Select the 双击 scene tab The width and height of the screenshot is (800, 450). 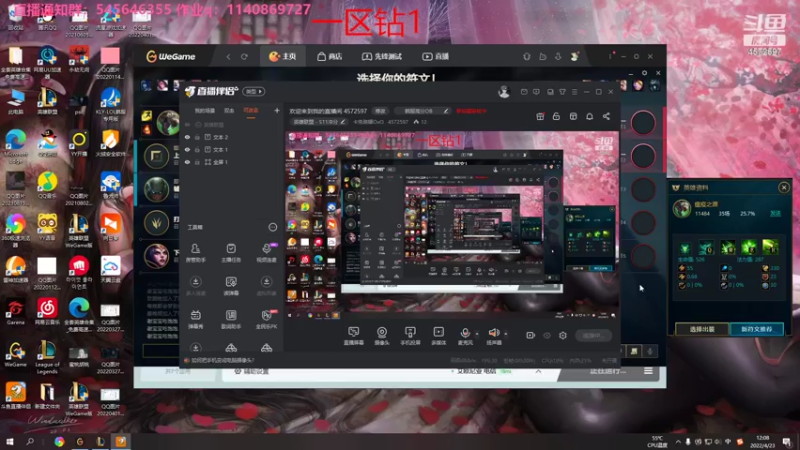coord(229,111)
